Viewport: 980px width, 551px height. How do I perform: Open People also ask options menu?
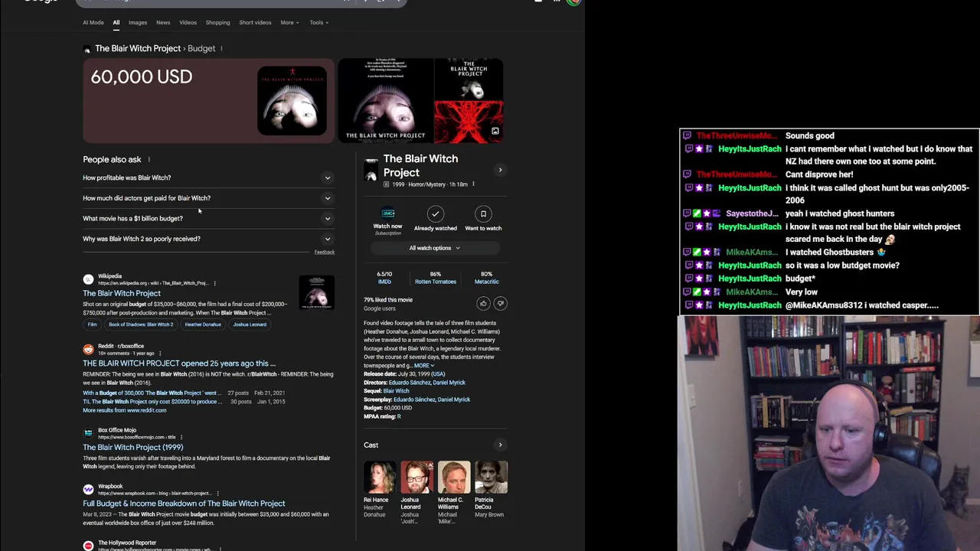149,159
